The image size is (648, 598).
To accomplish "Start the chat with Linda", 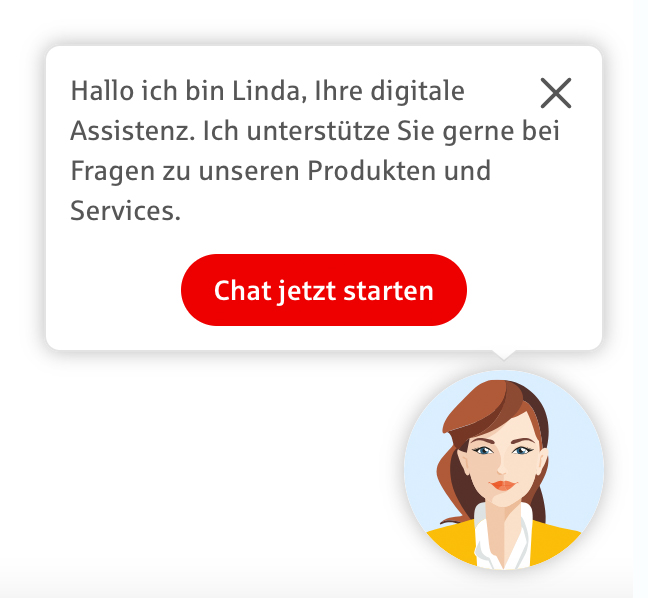I will click(x=324, y=290).
